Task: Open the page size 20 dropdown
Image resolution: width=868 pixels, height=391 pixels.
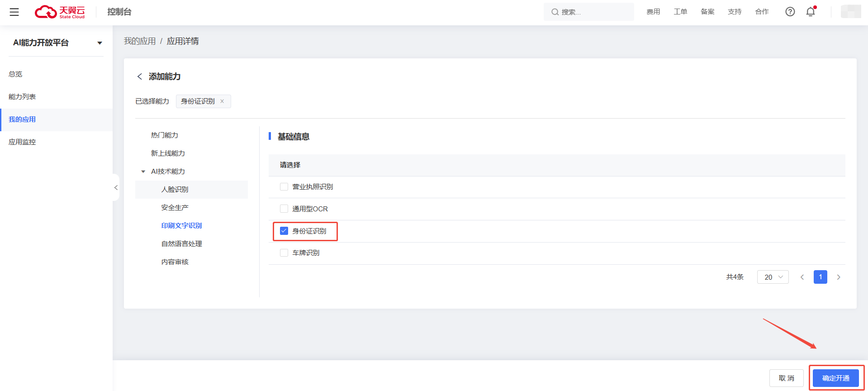Action: point(773,277)
